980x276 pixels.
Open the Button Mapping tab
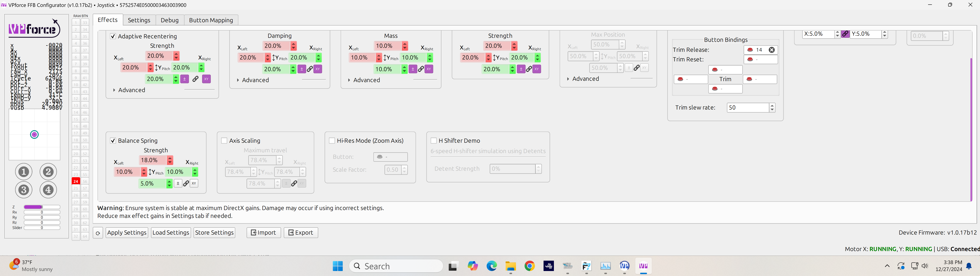[211, 20]
